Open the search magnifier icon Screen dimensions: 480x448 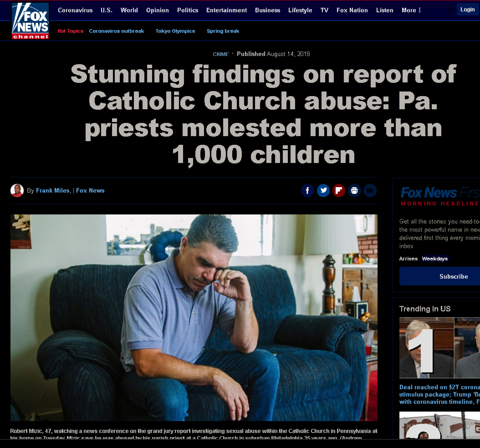pyautogui.click(x=449, y=10)
